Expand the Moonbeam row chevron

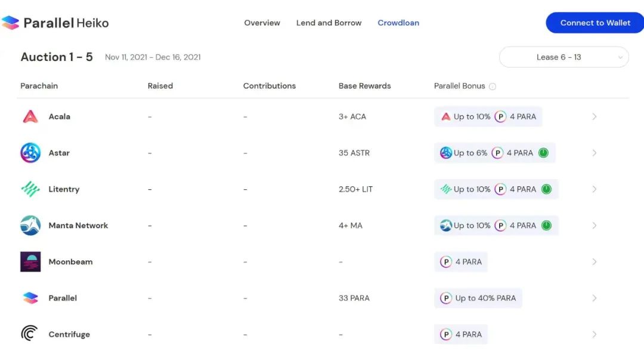coord(595,261)
